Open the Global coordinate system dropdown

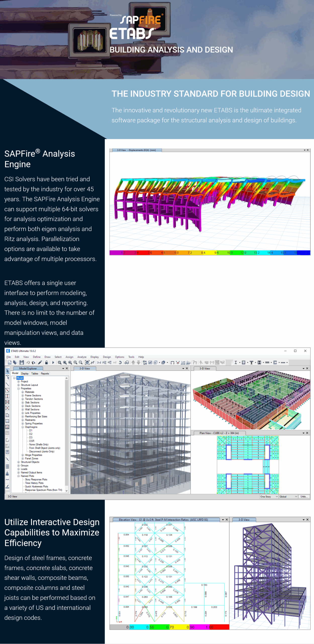tap(288, 497)
